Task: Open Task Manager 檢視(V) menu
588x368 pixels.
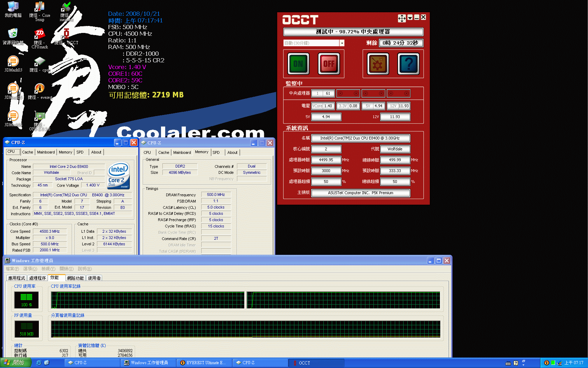Action: point(48,269)
